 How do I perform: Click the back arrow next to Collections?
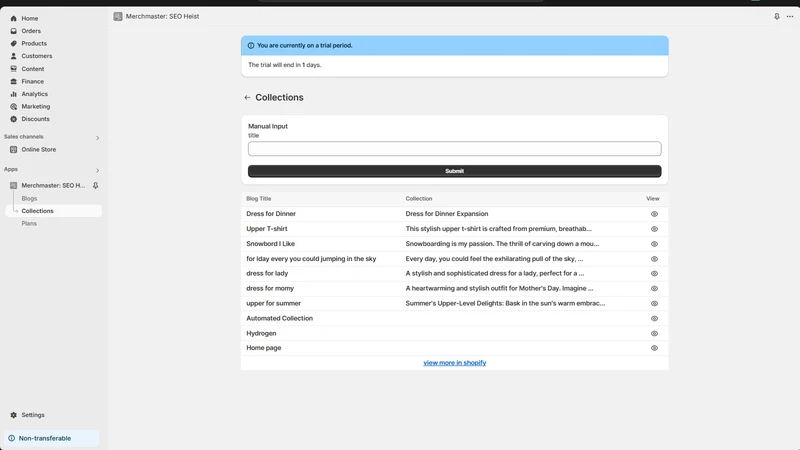(x=247, y=97)
